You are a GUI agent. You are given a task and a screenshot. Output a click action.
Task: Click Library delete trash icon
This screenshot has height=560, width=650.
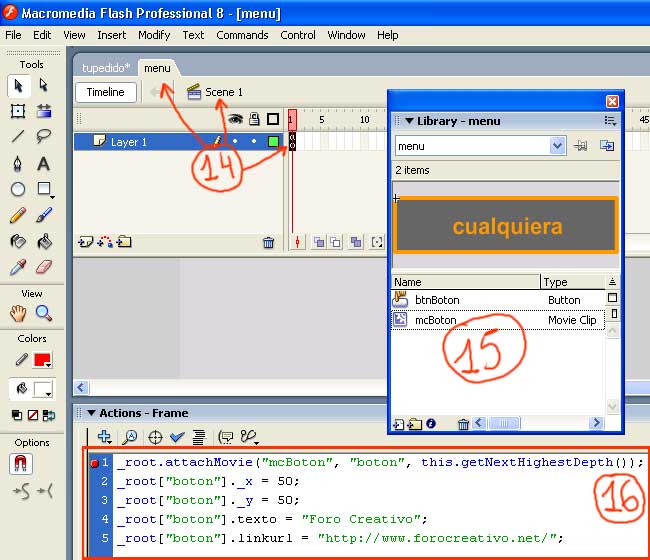coord(463,424)
